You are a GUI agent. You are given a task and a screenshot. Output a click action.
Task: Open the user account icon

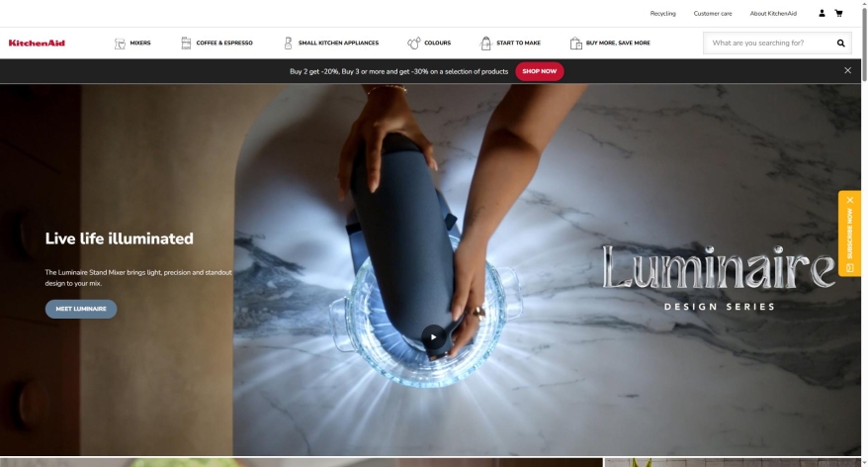[823, 13]
